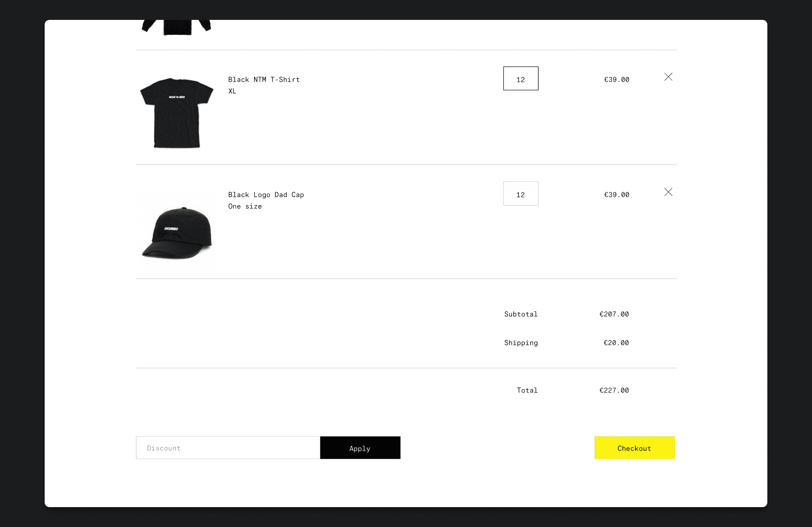
Task: Click the Black NTM T-Shirt quantity field
Action: pyautogui.click(x=520, y=79)
